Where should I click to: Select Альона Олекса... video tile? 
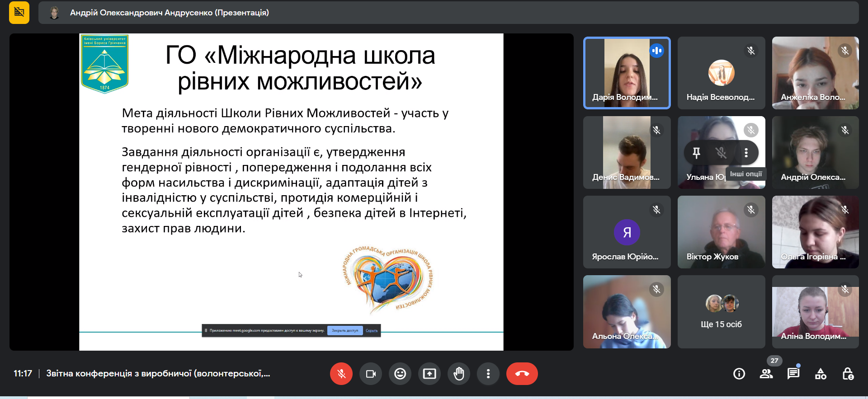coord(627,312)
